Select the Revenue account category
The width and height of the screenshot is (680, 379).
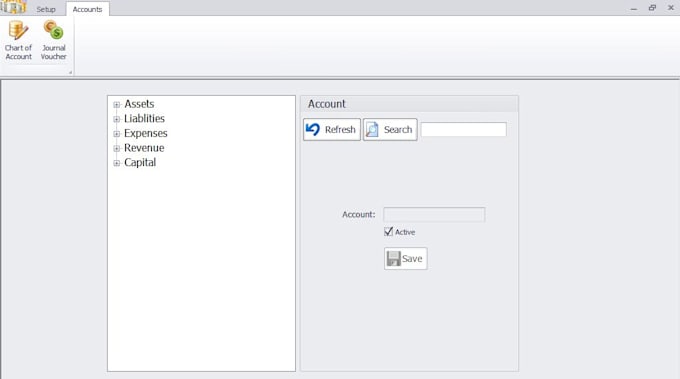[x=144, y=148]
